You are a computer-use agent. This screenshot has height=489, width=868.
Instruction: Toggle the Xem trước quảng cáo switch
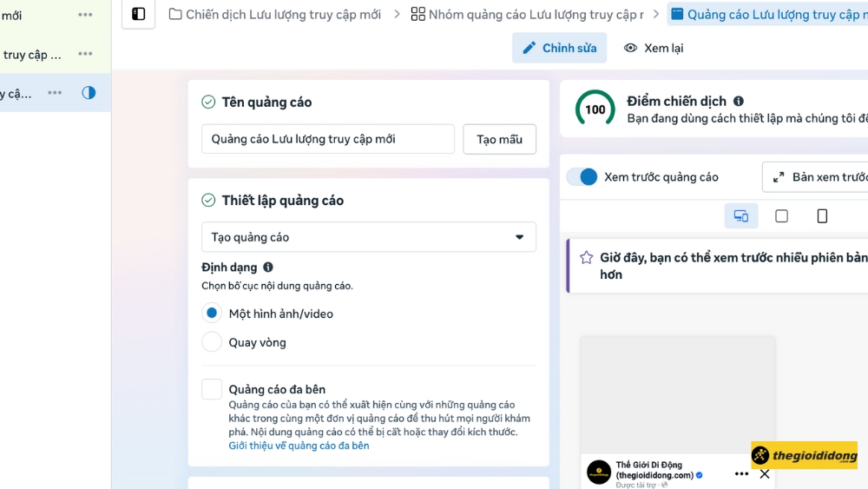[x=582, y=177]
